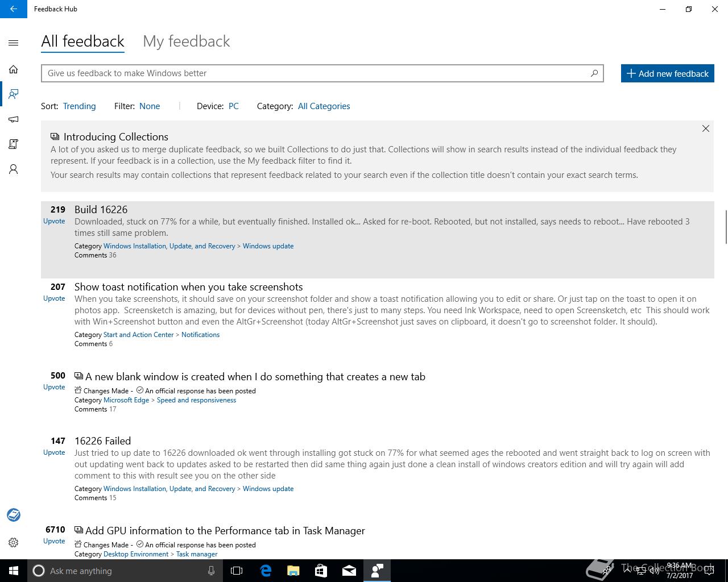This screenshot has width=728, height=582.
Task: Launch Microsoft Edge from taskbar
Action: point(266,571)
